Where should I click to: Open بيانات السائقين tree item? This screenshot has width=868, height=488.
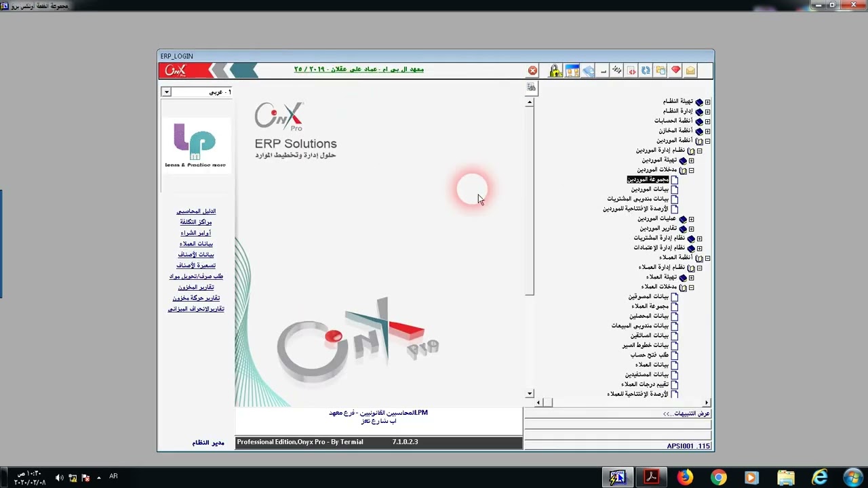pos(650,335)
